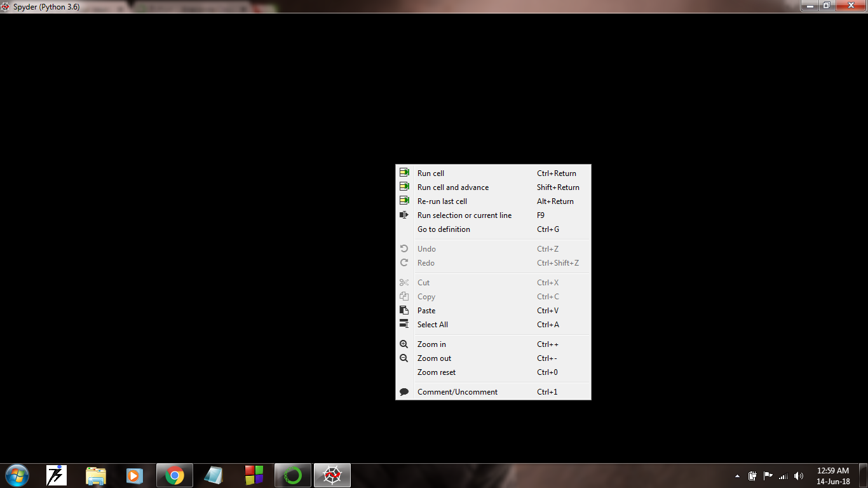868x488 pixels.
Task: Click the Cut entry with scissors icon
Action: click(x=493, y=282)
